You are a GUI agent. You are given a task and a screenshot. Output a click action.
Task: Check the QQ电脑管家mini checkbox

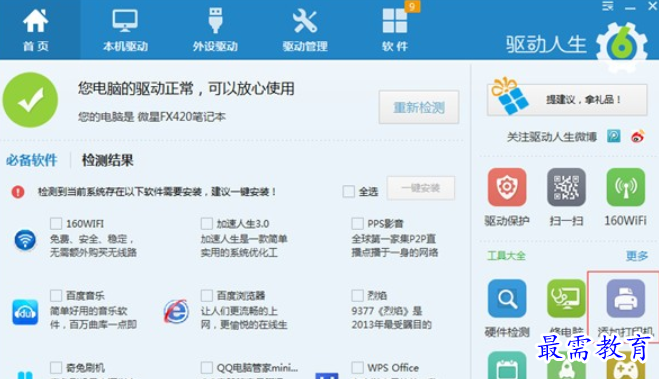[x=207, y=368]
